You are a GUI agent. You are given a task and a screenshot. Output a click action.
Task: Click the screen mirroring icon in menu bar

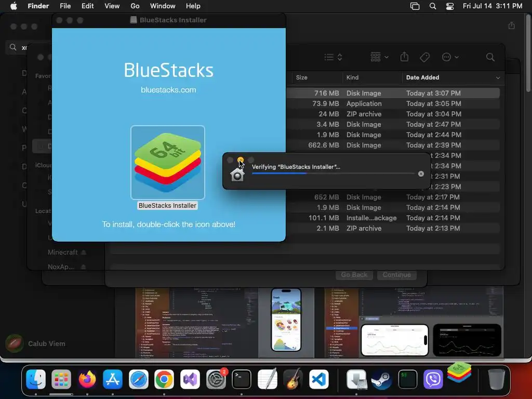click(x=415, y=6)
